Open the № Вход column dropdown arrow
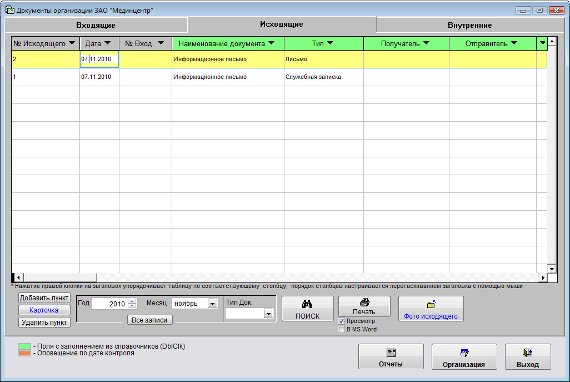This screenshot has width=570, height=382. pos(161,43)
